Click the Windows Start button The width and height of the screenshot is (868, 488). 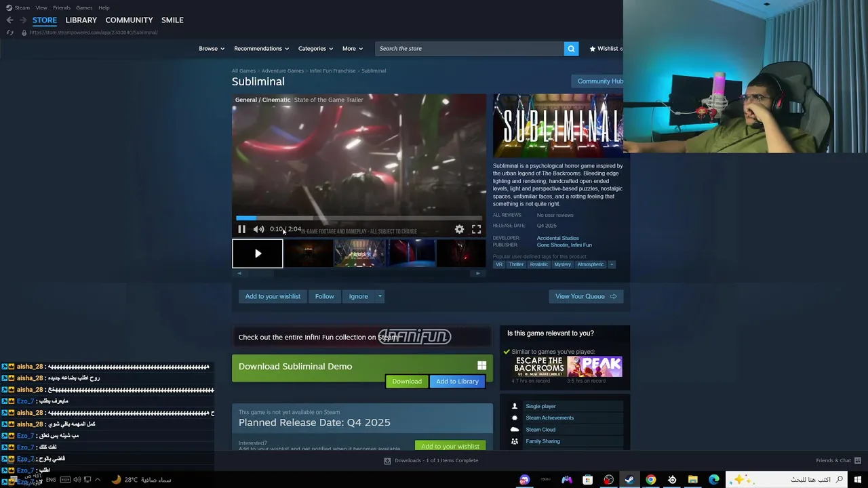pos(858,480)
